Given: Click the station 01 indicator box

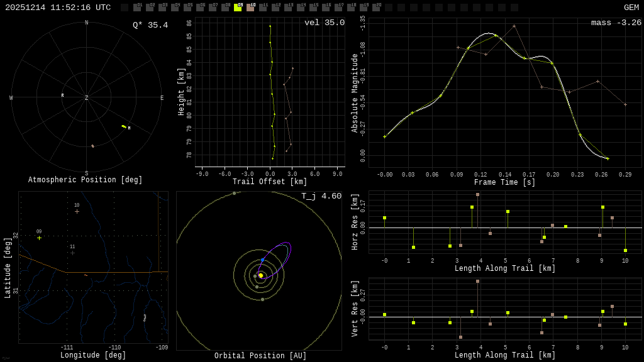Looking at the screenshot, I should coord(137,8).
